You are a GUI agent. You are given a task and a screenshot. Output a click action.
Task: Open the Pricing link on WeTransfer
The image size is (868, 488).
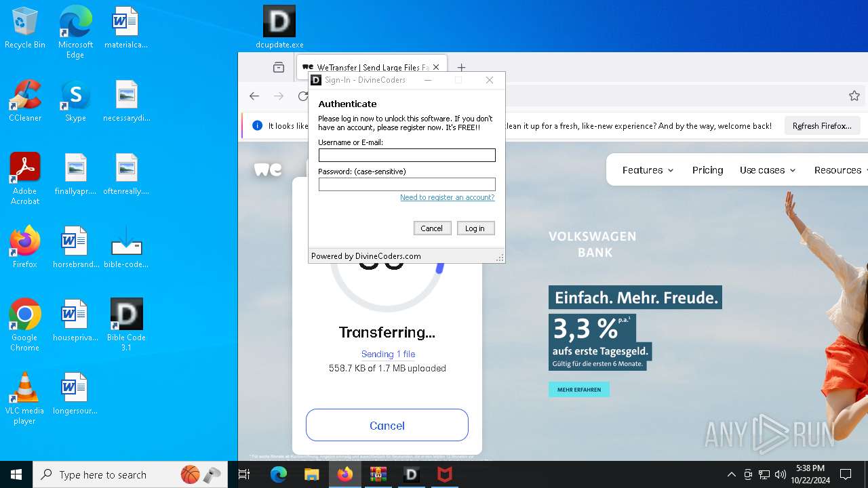tap(707, 170)
